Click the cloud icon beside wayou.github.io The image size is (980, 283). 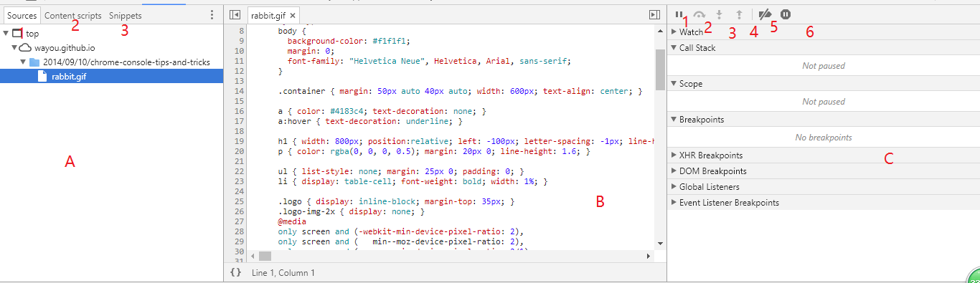pyautogui.click(x=25, y=48)
